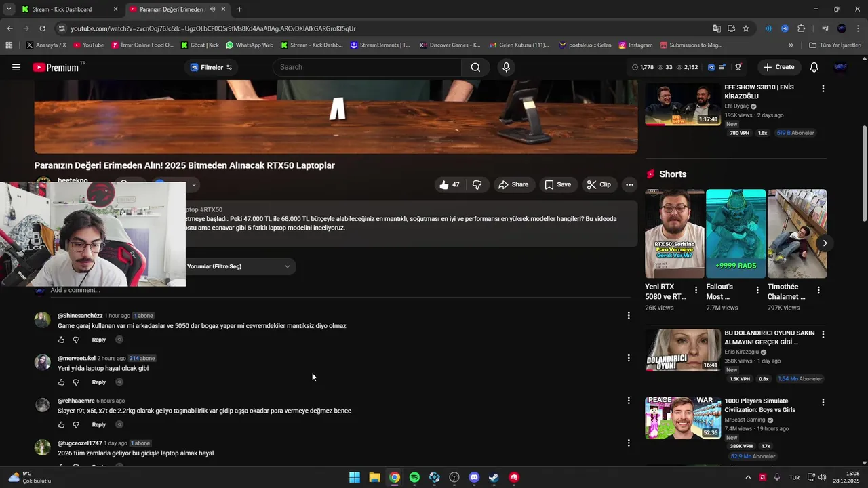Open Instagram bookmark
Viewport: 868px width, 488px height.
click(x=635, y=45)
